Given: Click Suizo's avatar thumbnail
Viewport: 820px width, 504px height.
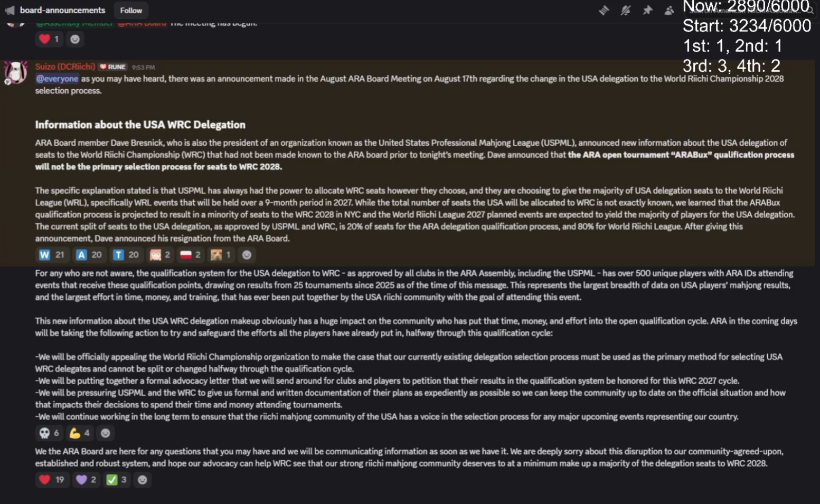Looking at the screenshot, I should (x=16, y=72).
